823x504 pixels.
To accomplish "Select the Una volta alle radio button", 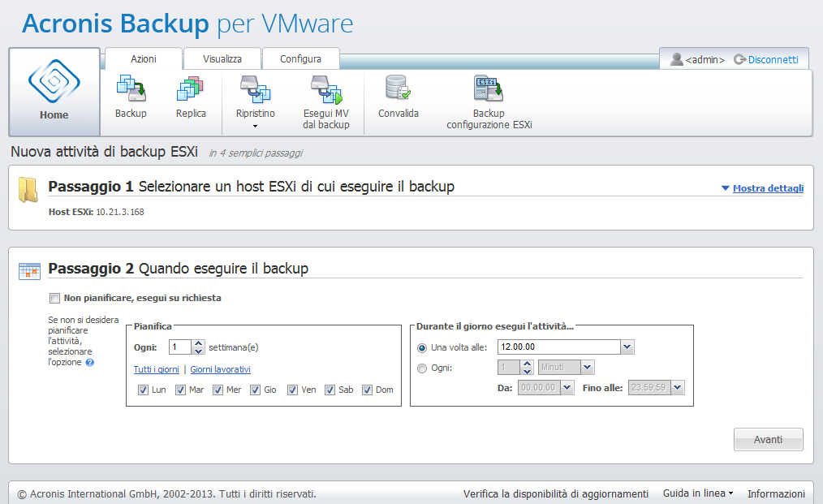I will click(x=422, y=348).
